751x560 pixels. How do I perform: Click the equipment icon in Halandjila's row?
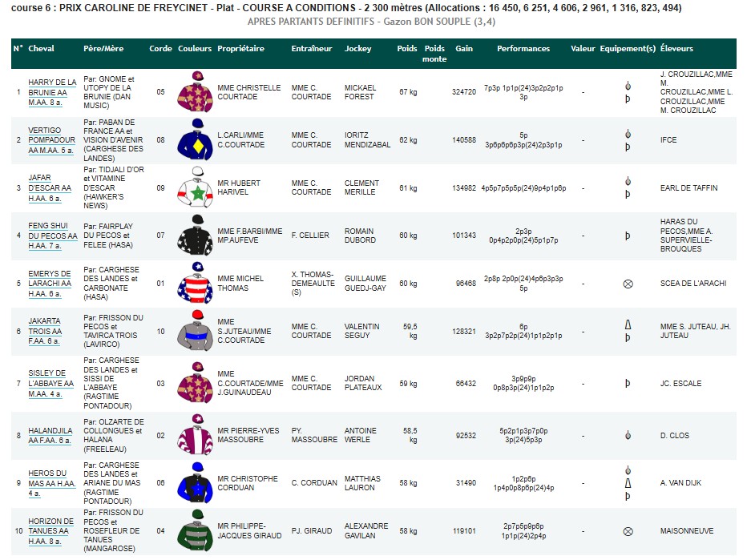(x=628, y=435)
